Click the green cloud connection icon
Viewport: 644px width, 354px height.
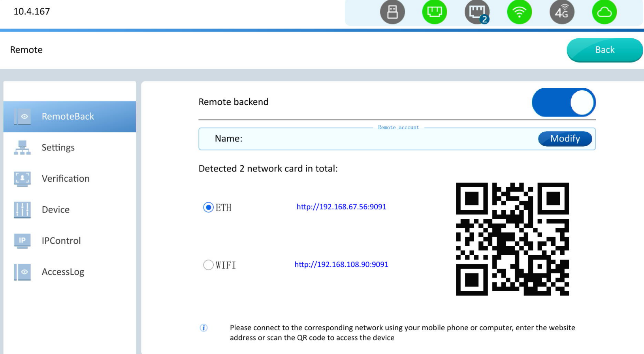tap(604, 12)
